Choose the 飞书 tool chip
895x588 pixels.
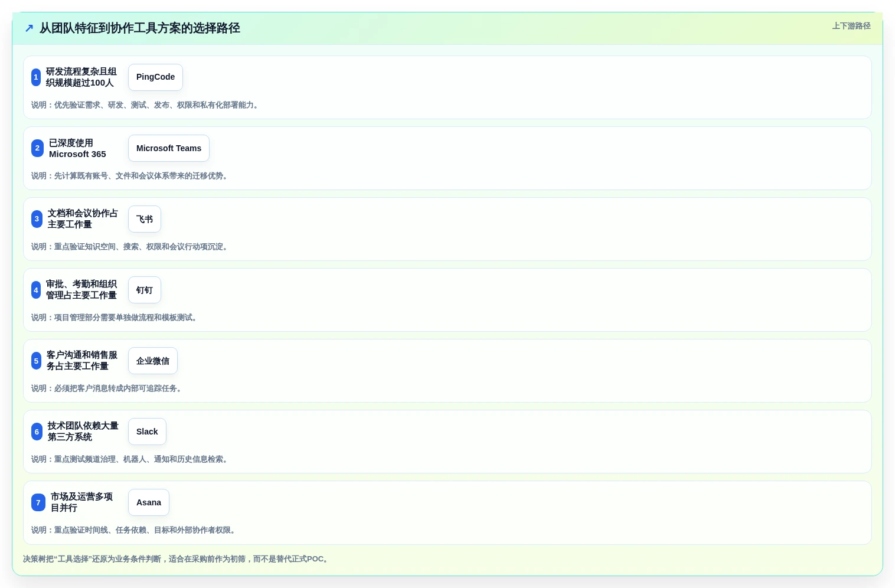(x=145, y=219)
